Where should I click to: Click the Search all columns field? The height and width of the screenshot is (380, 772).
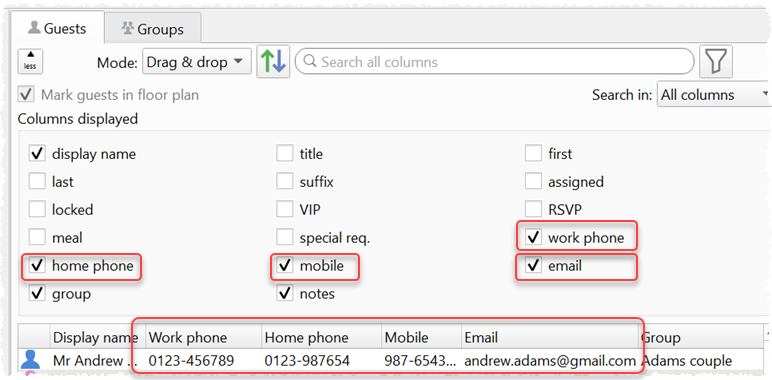[494, 62]
